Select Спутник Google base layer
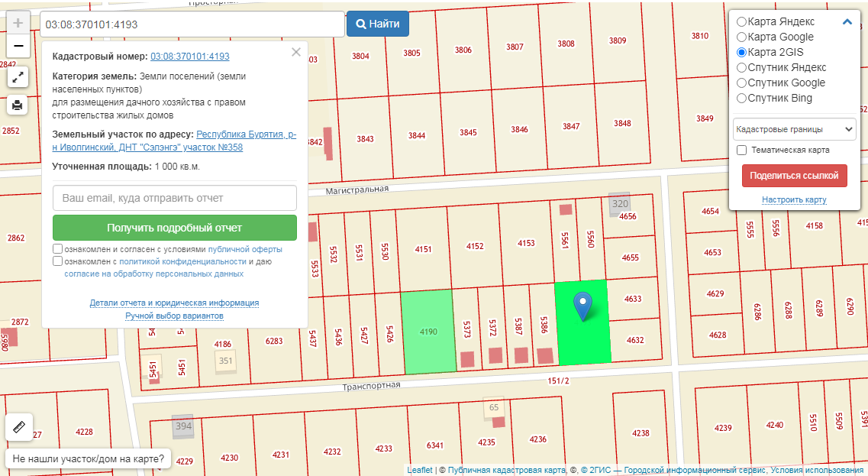Viewport: 868px width, 476px height. (742, 83)
